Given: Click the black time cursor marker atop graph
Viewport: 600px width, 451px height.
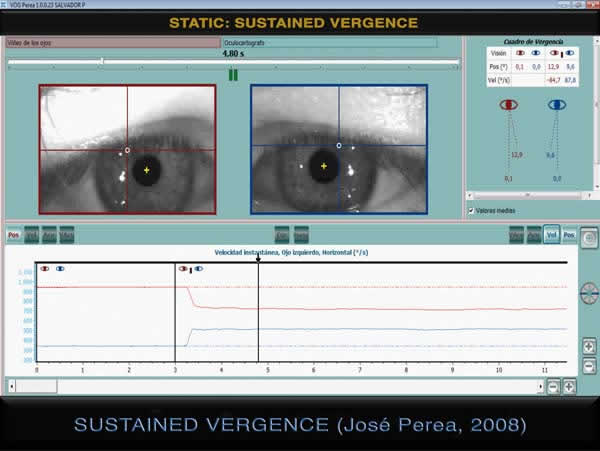Looking at the screenshot, I should pos(258,258).
